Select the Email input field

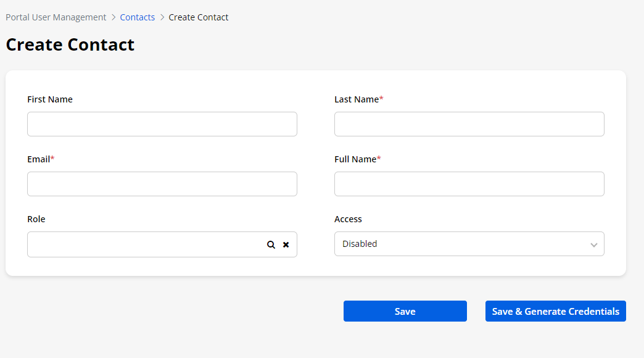tap(162, 184)
